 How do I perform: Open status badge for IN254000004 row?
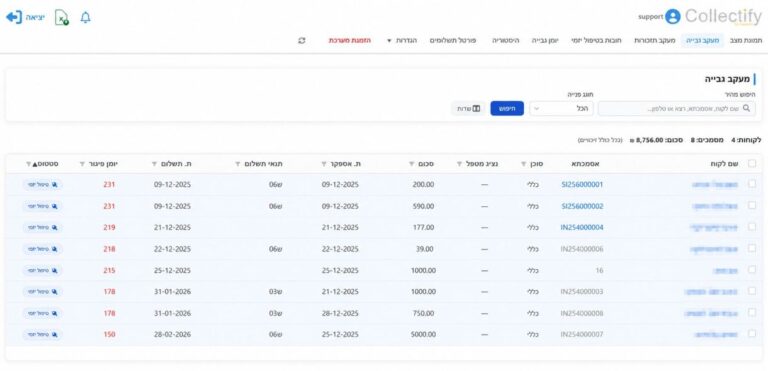click(43, 227)
